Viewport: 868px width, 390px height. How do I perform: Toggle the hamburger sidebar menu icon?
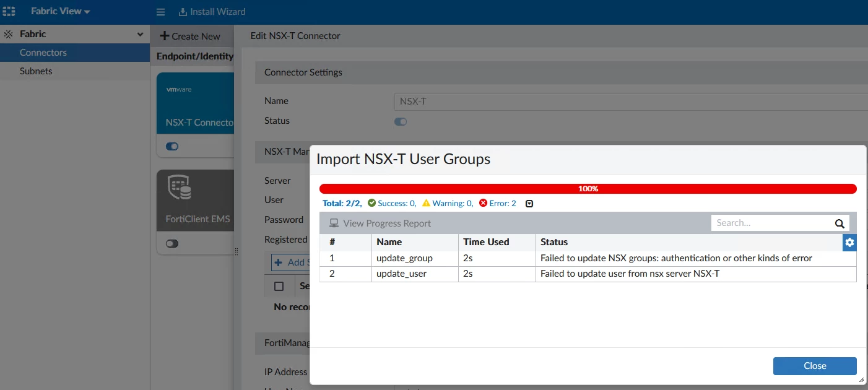pos(161,12)
